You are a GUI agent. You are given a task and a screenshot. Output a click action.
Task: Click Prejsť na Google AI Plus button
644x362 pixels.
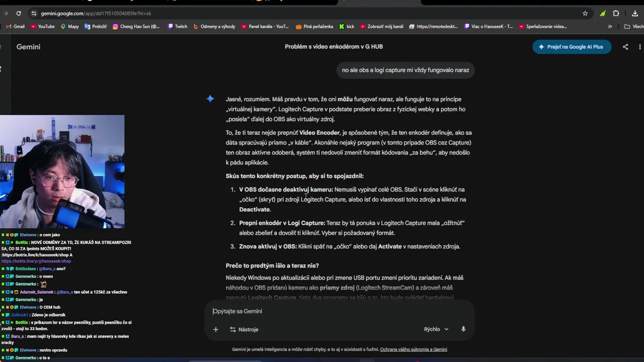point(572,47)
